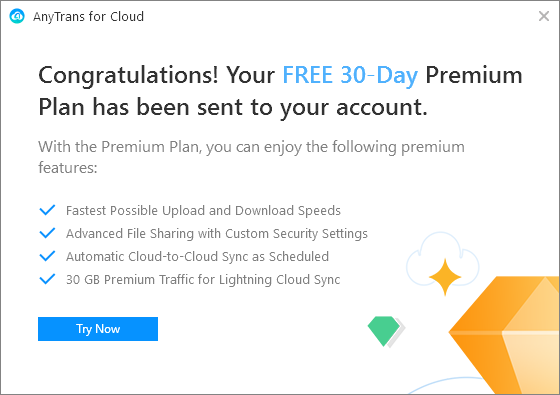The width and height of the screenshot is (560, 395).
Task: Click 30 GB Premium Traffic feature text
Action: (x=203, y=280)
